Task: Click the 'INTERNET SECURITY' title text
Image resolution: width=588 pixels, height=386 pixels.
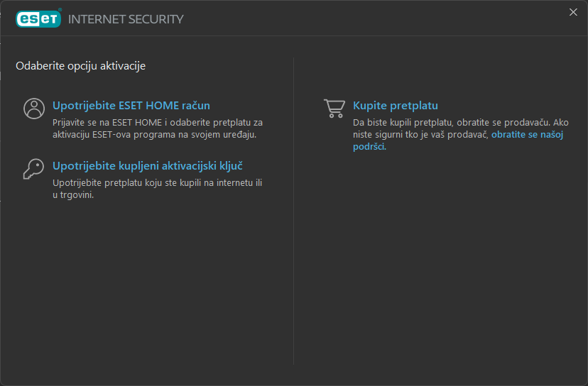Action: 126,19
